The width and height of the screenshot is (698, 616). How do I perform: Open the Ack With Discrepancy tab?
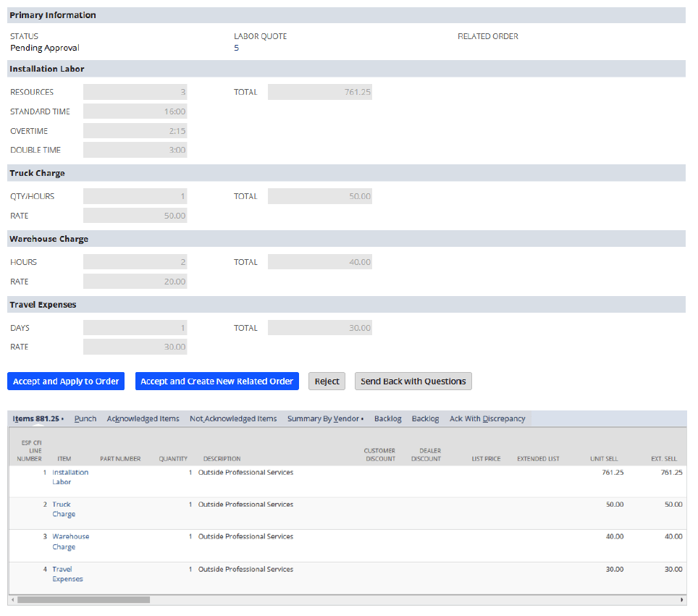487,419
